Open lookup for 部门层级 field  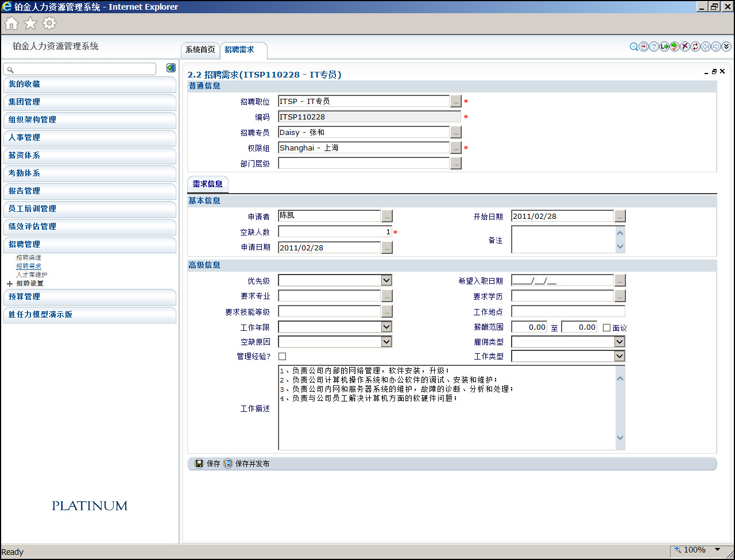[456, 163]
